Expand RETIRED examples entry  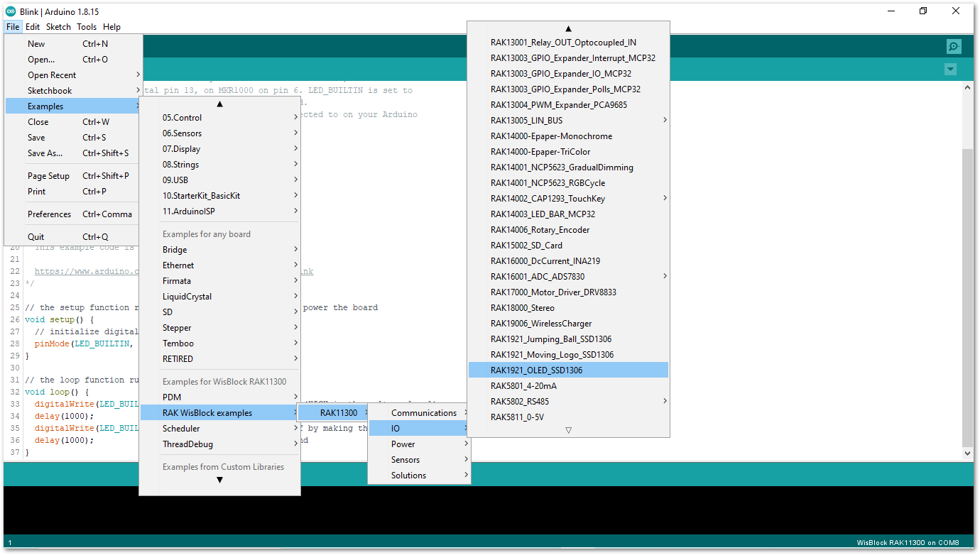coord(220,359)
